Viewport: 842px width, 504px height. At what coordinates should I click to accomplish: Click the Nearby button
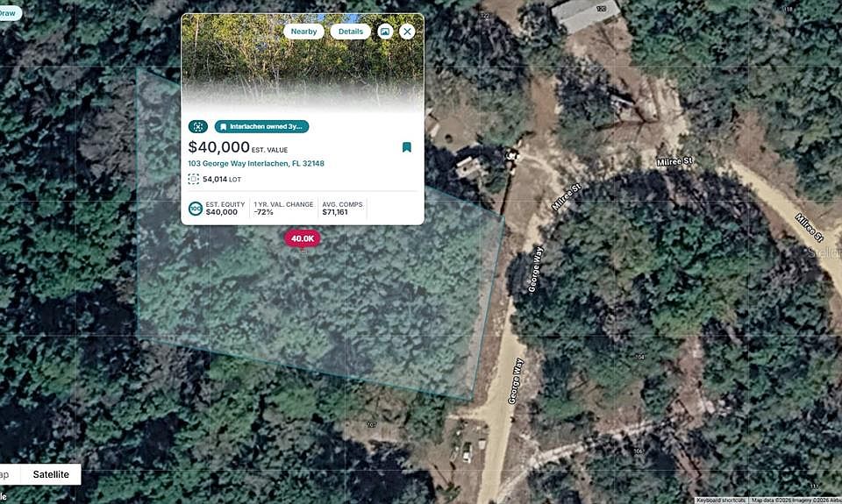(304, 32)
